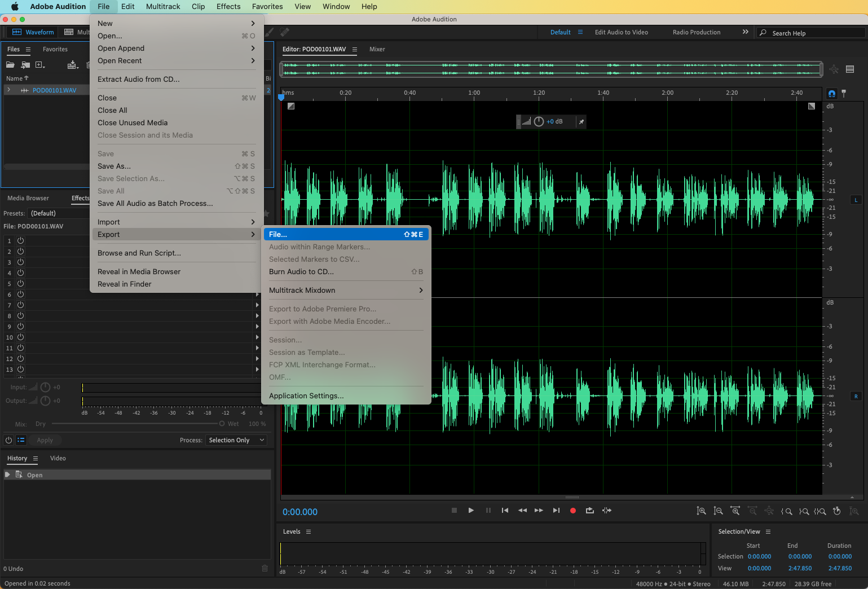Open the Presets (Default) dropdown
The width and height of the screenshot is (868, 589).
[x=59, y=213]
